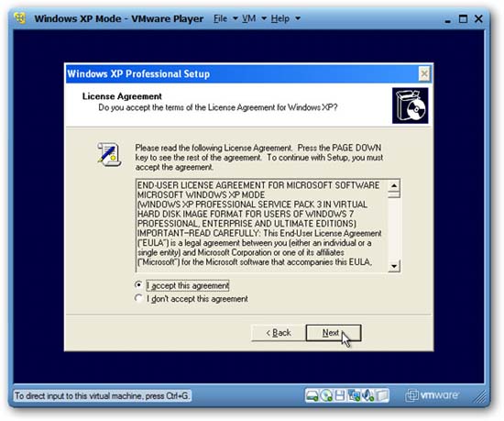504x421 pixels.
Task: Click the floppy drive device icon
Action: point(340,395)
